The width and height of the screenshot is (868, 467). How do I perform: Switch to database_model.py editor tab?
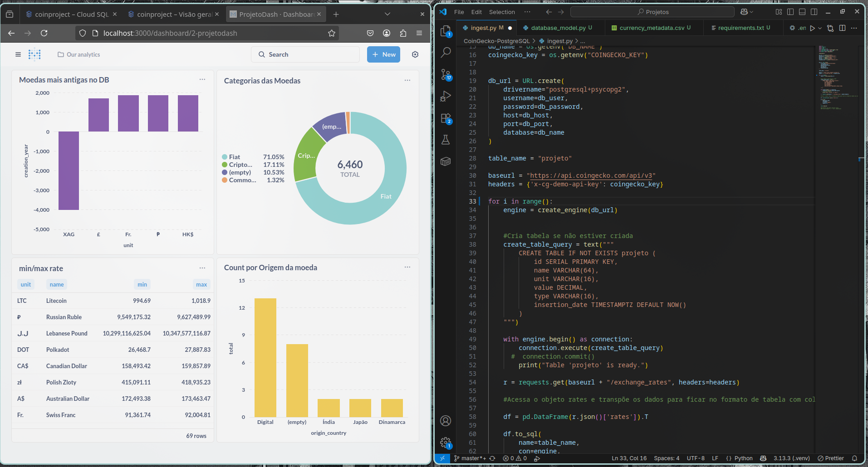[x=558, y=28]
